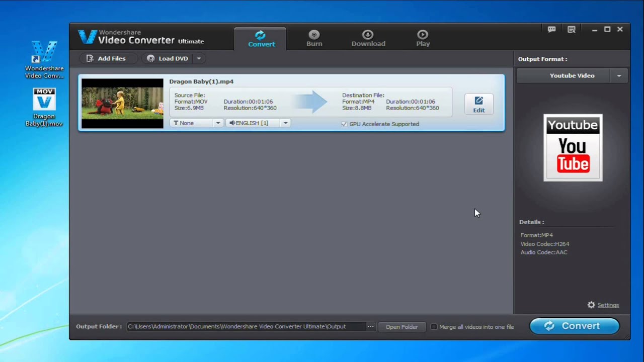Expand the Youtube Video output format dropdown

pos(619,76)
